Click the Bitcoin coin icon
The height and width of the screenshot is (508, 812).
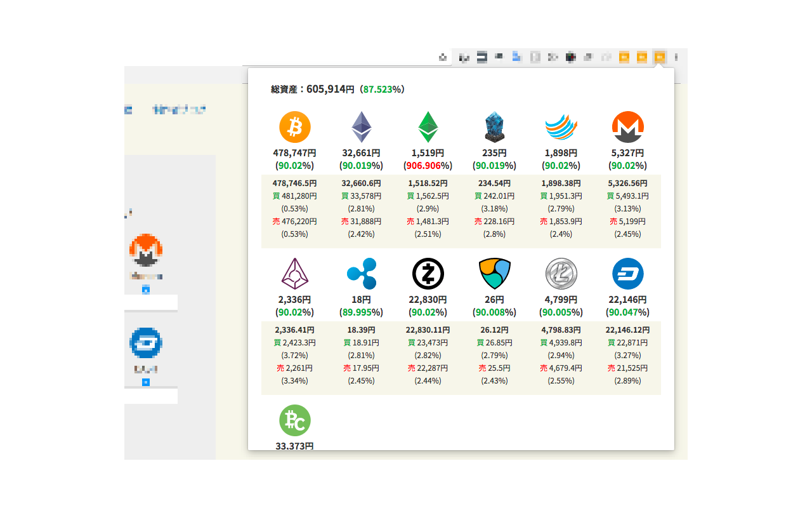click(295, 127)
